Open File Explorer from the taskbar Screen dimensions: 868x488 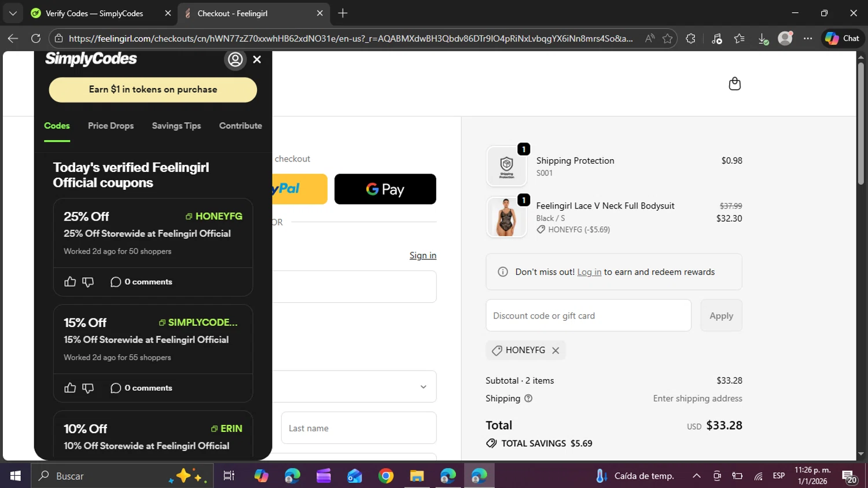417,476
